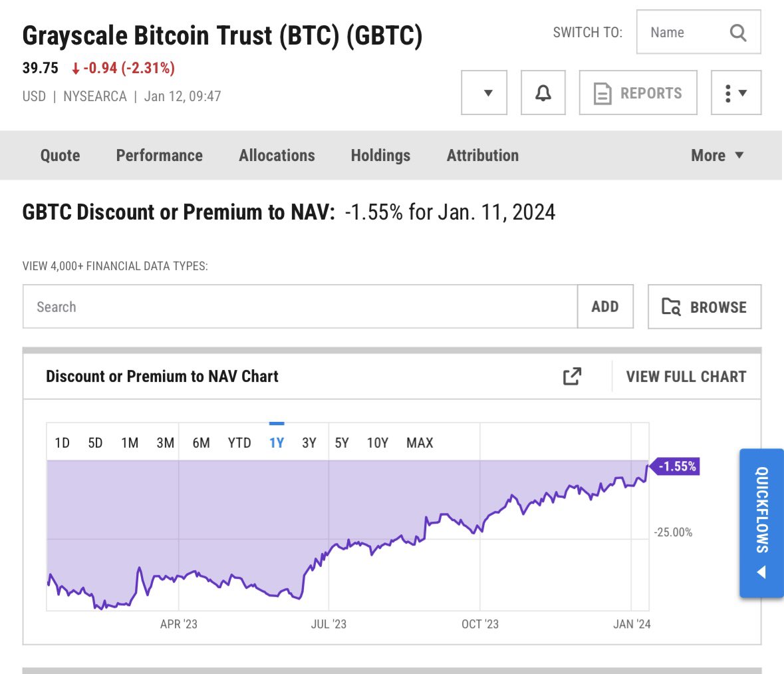This screenshot has height=674, width=784.
Task: Focus the financial data types Search field
Action: [300, 307]
